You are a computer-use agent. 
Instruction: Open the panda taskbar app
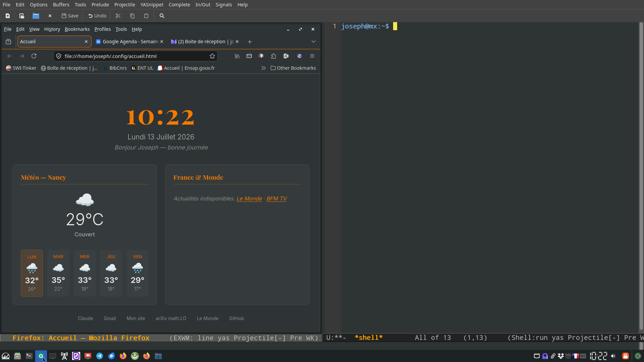point(135,356)
